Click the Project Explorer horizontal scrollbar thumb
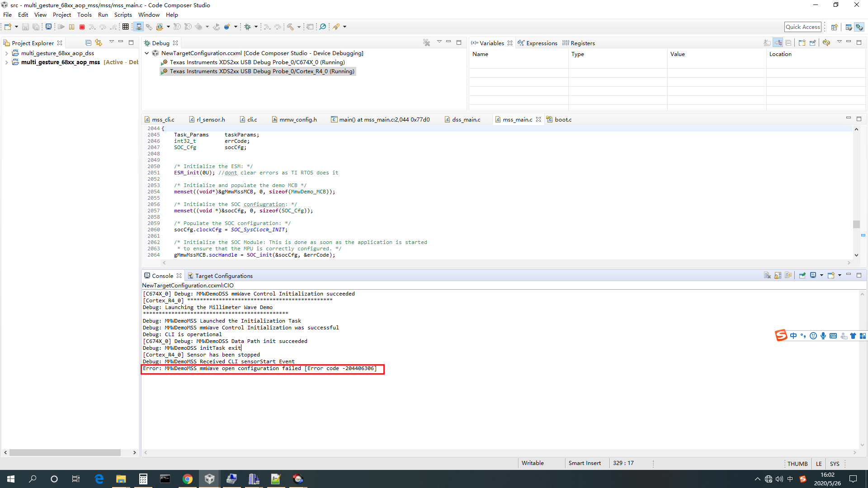 pyautogui.click(x=65, y=452)
